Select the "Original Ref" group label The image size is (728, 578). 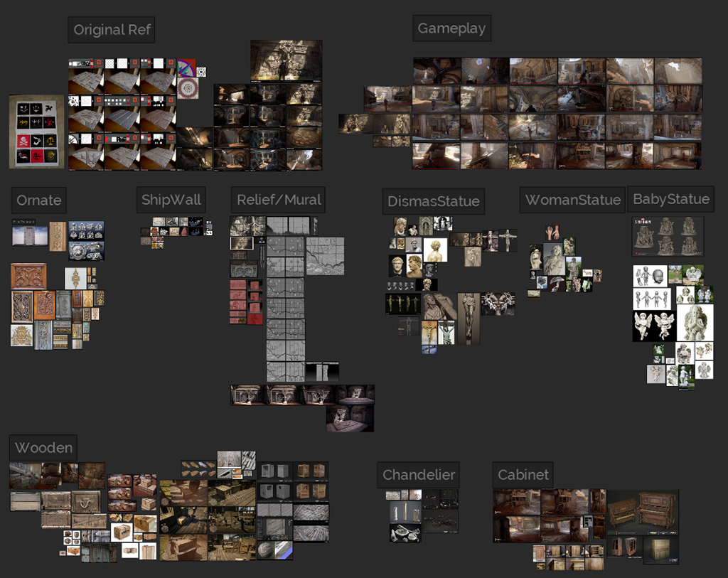tap(112, 30)
